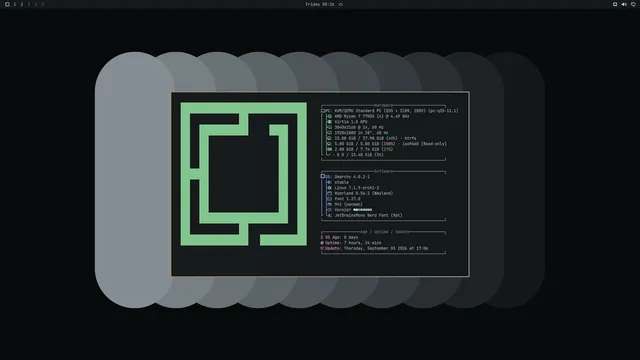The height and width of the screenshot is (360, 640).
Task: Click the disk icon on iso9660 line
Action: click(329, 144)
